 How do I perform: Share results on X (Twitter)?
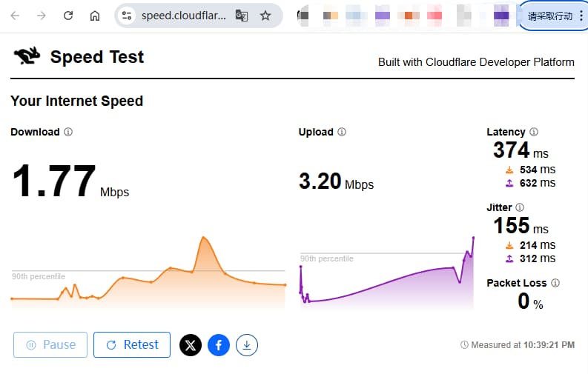pos(191,344)
